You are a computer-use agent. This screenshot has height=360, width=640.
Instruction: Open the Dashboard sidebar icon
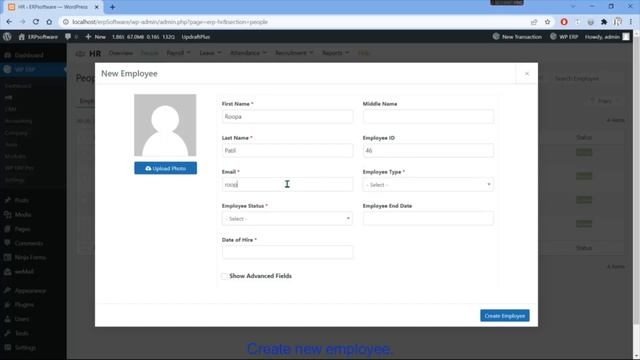(x=7, y=55)
